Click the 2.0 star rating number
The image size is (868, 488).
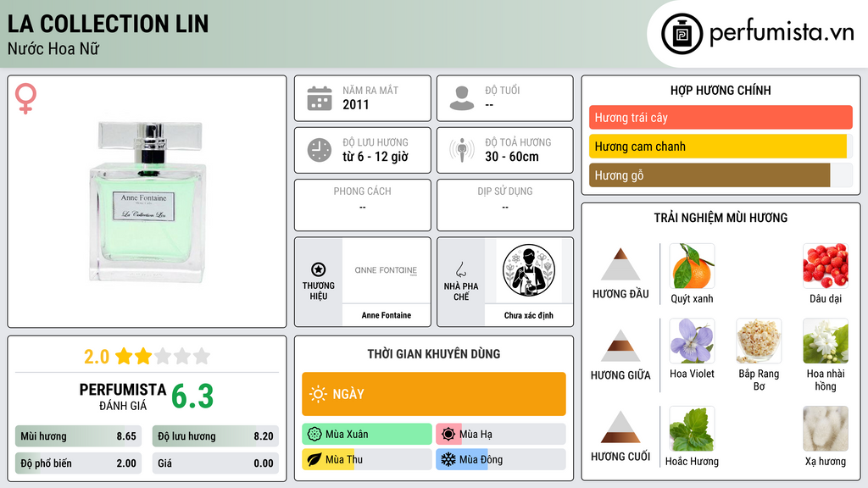tap(97, 357)
